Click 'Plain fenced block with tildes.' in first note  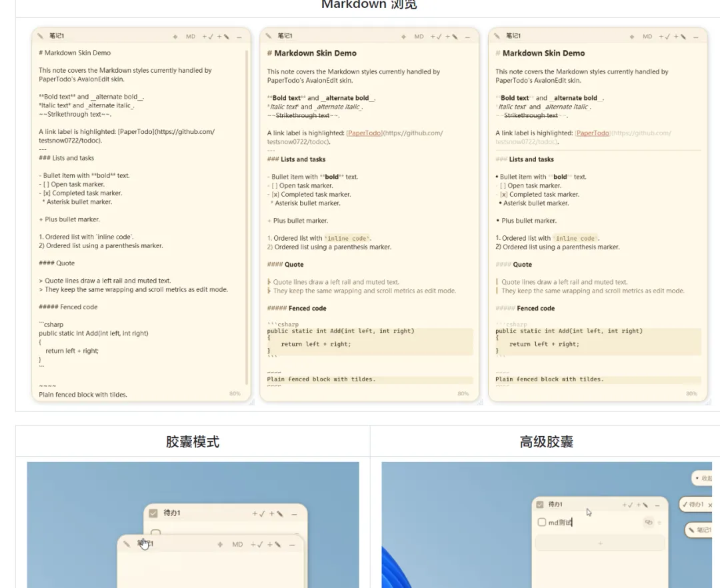[83, 395]
